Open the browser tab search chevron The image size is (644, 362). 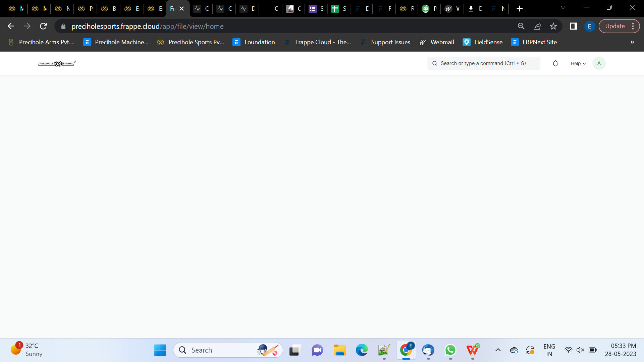click(x=563, y=7)
